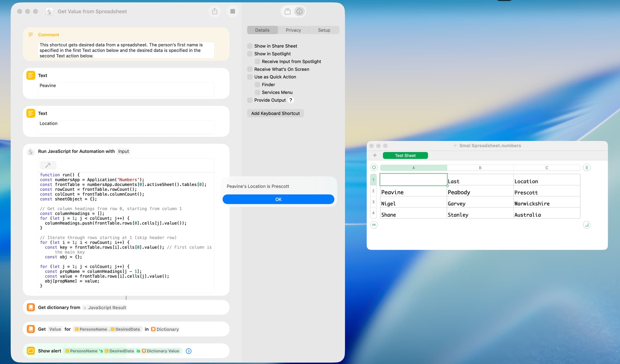Check the Provide Output option
Screen dimensions: 620x364
tap(250, 100)
